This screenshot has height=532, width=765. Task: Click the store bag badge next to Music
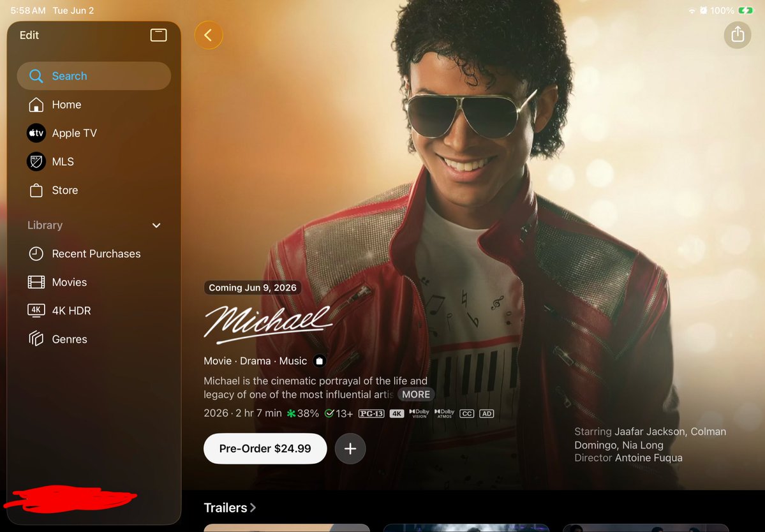click(320, 361)
